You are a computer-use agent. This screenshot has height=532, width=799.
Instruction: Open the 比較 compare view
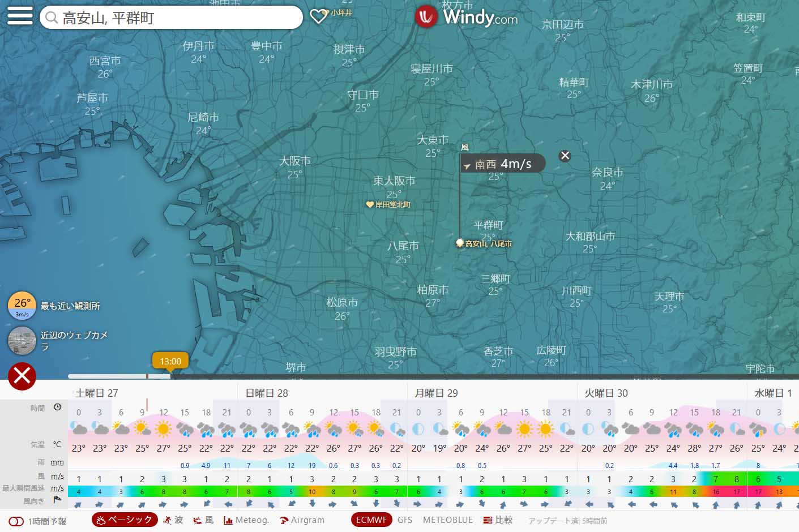(498, 520)
